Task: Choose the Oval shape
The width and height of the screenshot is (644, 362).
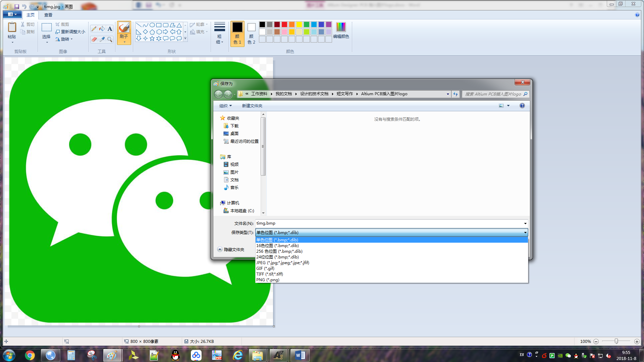Action: 152,25
